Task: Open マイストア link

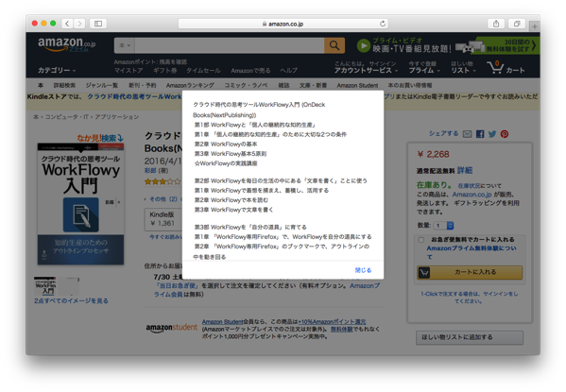Action: pyautogui.click(x=129, y=71)
